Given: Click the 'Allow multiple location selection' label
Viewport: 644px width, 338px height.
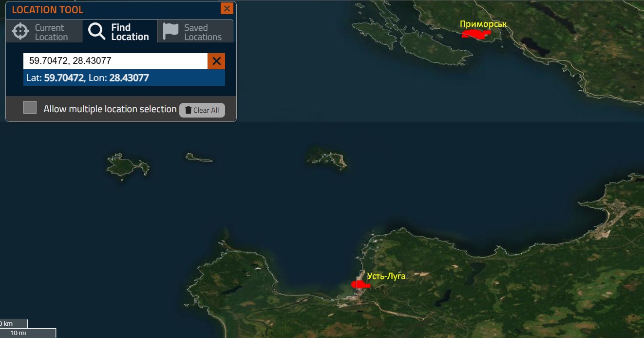Looking at the screenshot, I should coord(110,109).
